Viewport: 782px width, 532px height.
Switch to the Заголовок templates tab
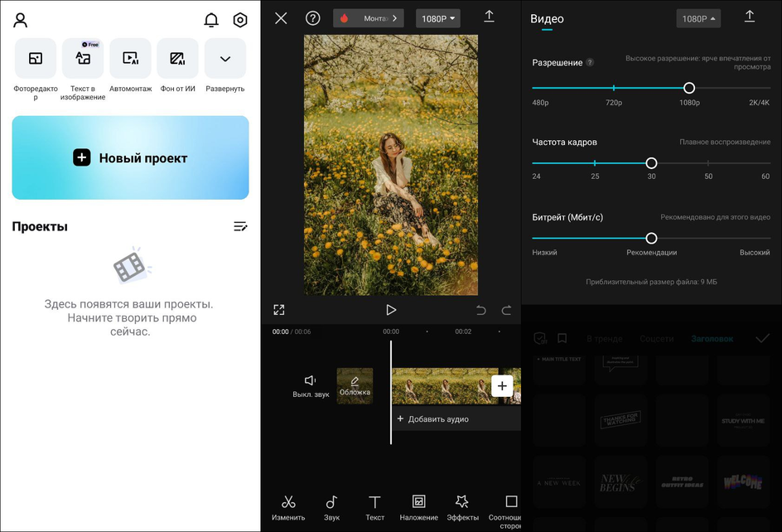click(712, 339)
